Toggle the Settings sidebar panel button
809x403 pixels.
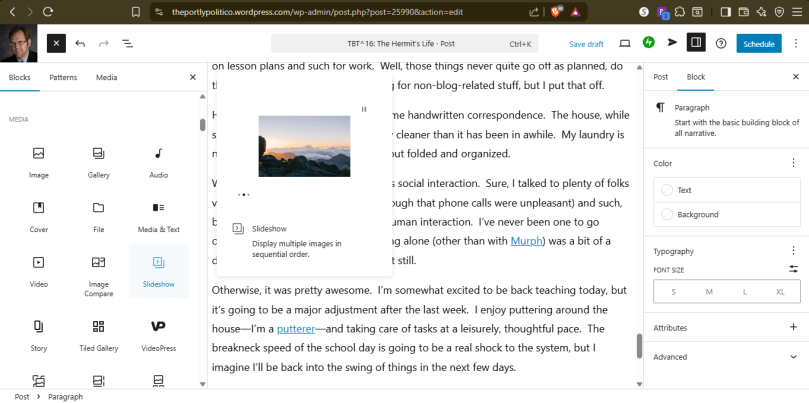(696, 44)
